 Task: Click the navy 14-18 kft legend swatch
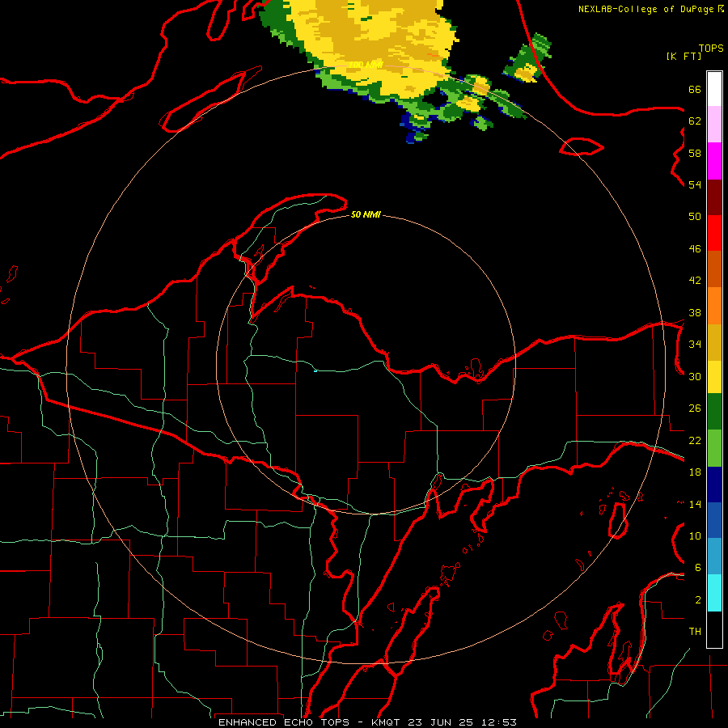pyautogui.click(x=714, y=485)
